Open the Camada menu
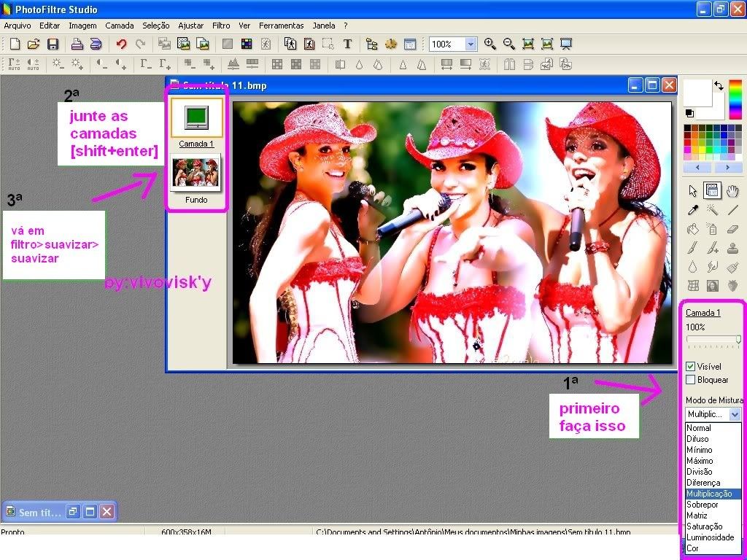This screenshot has width=747, height=560. [x=120, y=26]
